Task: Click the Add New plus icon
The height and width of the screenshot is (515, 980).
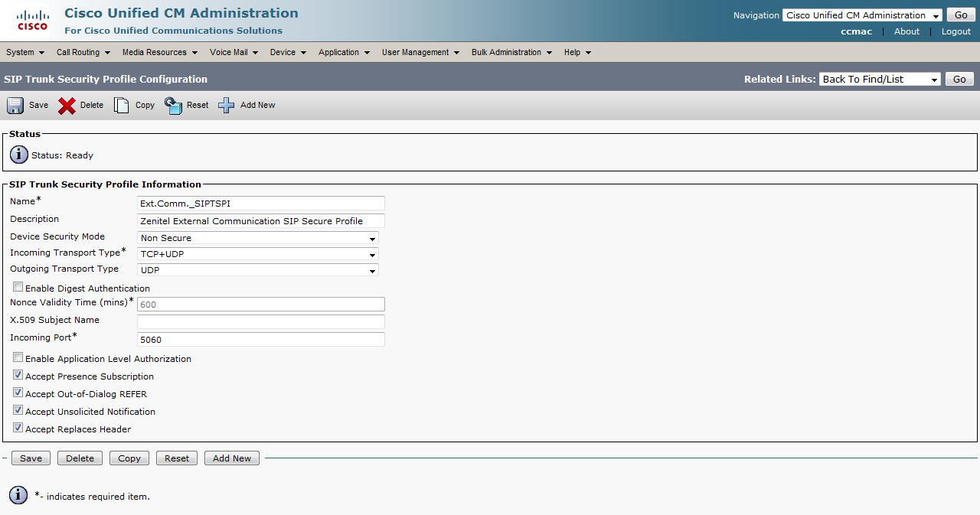Action: tap(226, 106)
